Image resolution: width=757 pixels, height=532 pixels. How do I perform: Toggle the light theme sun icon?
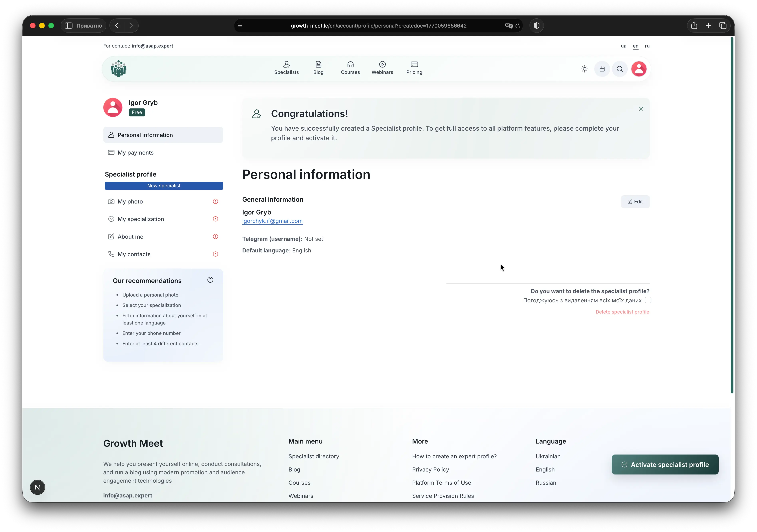[x=584, y=69]
